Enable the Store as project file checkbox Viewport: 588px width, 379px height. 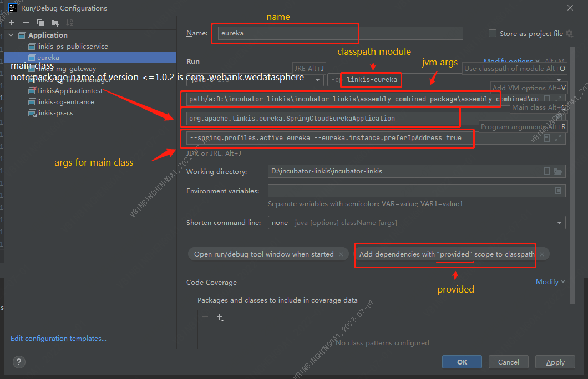pos(492,34)
